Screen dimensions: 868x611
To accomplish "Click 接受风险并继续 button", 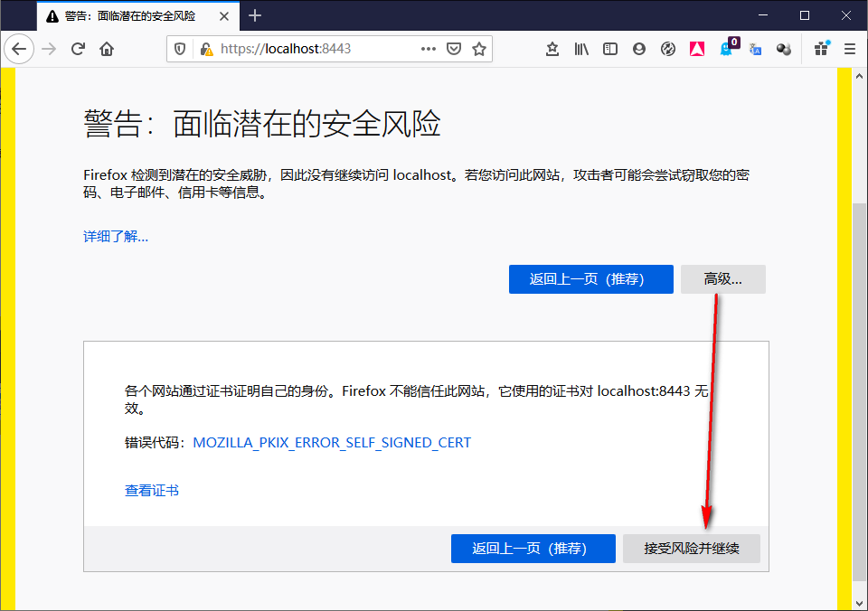I will [692, 549].
